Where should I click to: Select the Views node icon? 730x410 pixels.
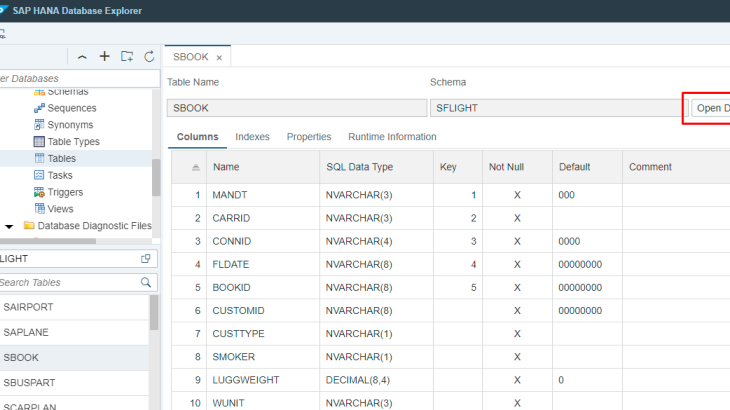[x=39, y=208]
